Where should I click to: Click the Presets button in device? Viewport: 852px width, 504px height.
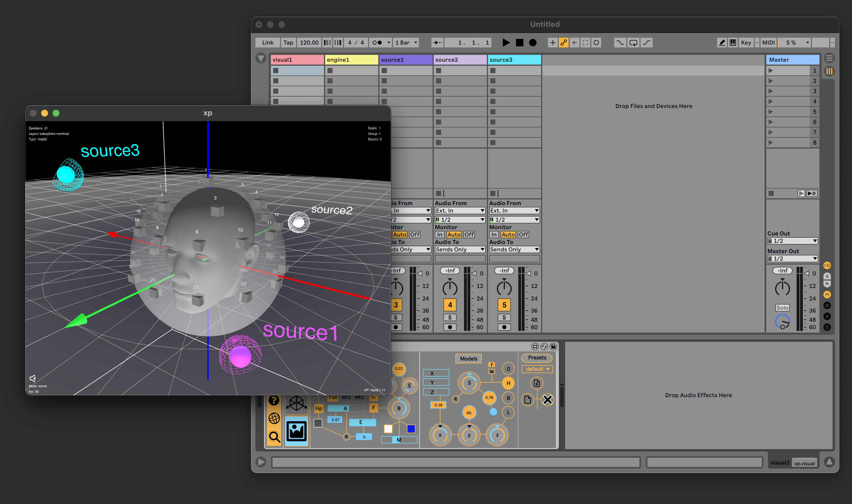(x=537, y=358)
